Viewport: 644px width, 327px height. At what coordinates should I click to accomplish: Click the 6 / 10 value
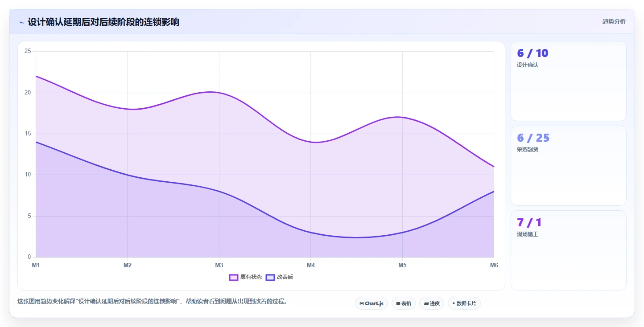[533, 53]
